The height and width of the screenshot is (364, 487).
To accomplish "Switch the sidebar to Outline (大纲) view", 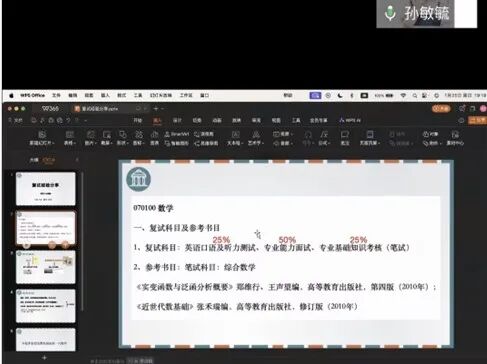I will pyautogui.click(x=34, y=160).
